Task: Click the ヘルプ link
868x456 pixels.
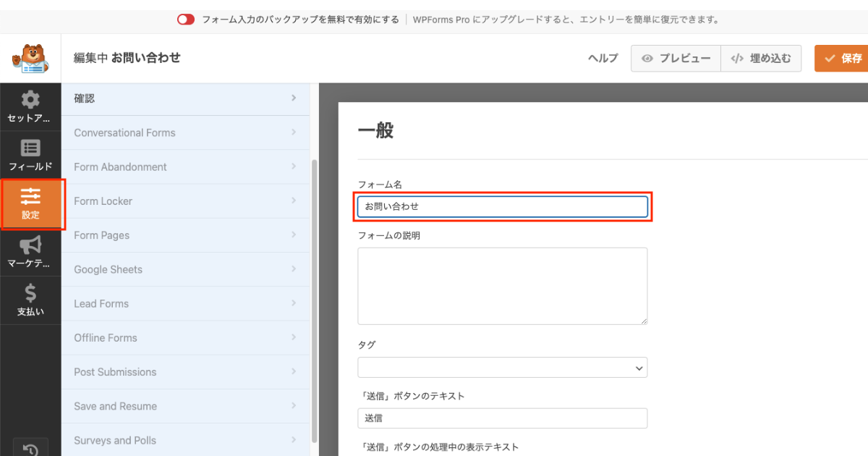Action: [x=603, y=59]
